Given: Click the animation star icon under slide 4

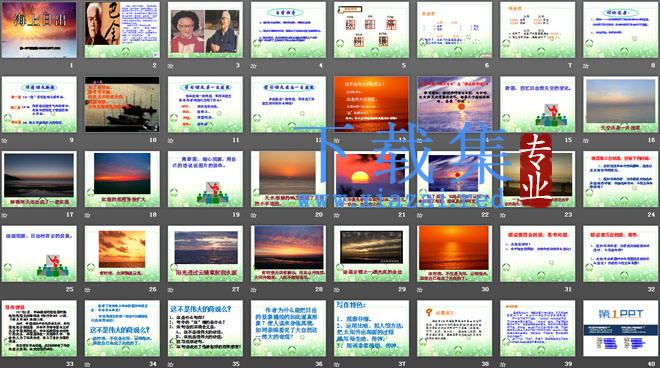Looking at the screenshot, I should click(x=253, y=66).
